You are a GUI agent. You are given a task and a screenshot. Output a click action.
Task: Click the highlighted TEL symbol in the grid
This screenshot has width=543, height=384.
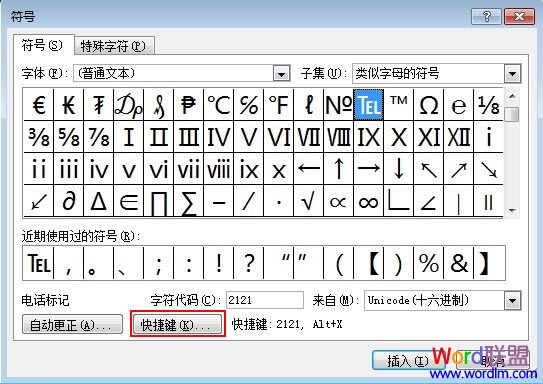pyautogui.click(x=368, y=105)
